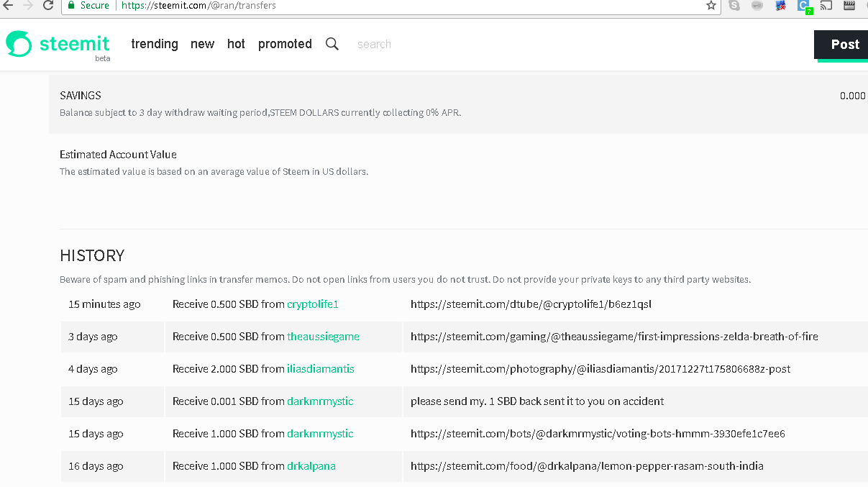Open theaussiegame user link
This screenshot has height=487, width=868.
[323, 337]
